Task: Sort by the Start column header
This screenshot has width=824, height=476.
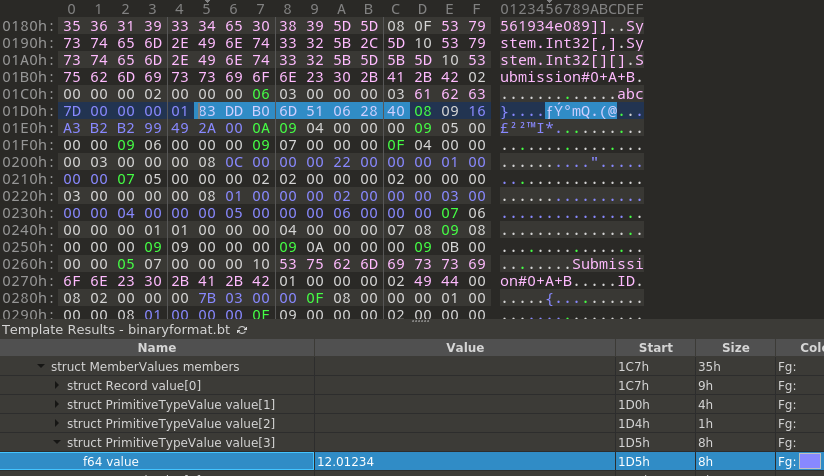Action: click(655, 347)
